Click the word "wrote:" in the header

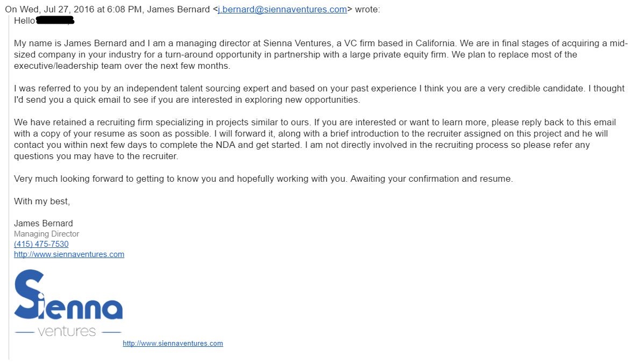point(367,9)
